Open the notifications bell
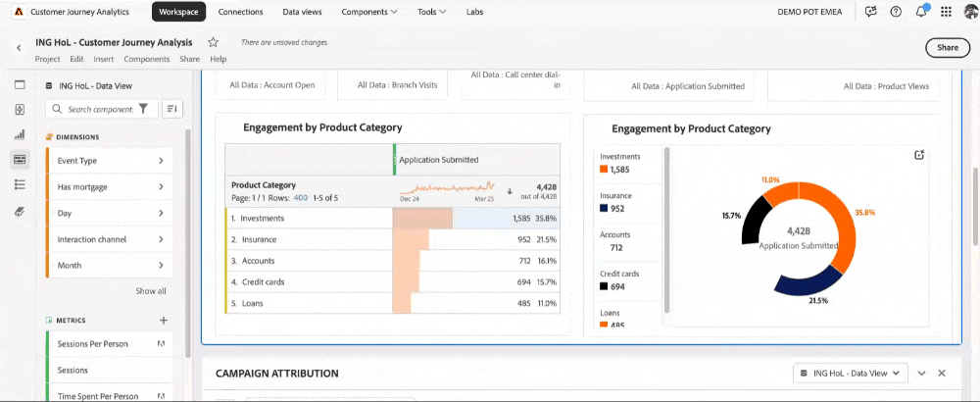The width and height of the screenshot is (980, 402). click(x=921, y=12)
